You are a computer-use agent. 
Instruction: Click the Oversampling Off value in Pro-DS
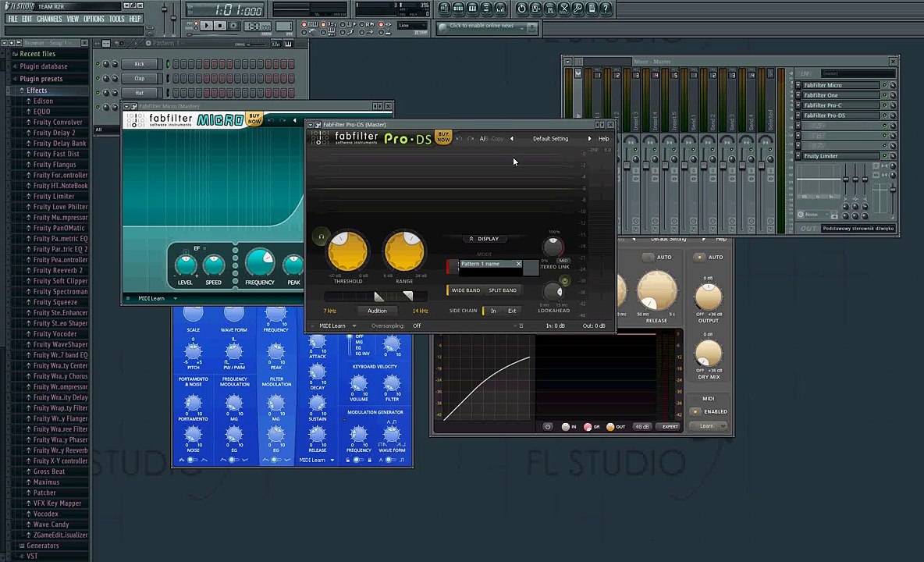pyautogui.click(x=417, y=325)
